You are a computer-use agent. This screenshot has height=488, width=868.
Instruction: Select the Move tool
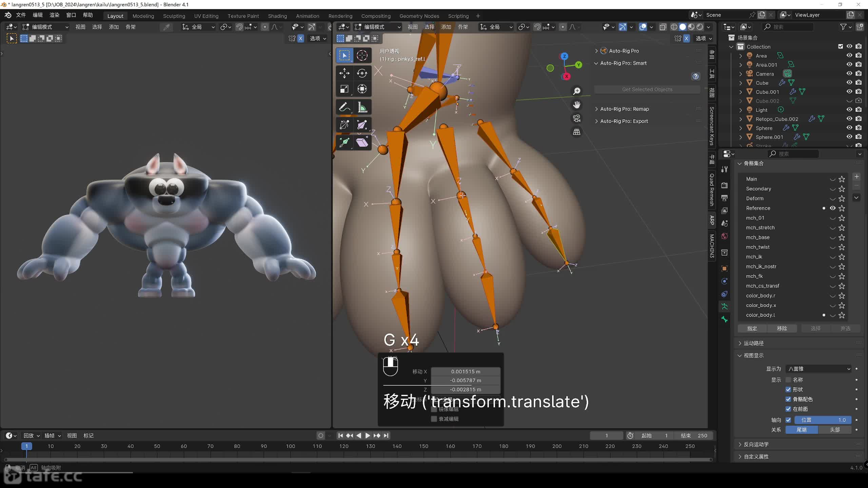coord(344,73)
